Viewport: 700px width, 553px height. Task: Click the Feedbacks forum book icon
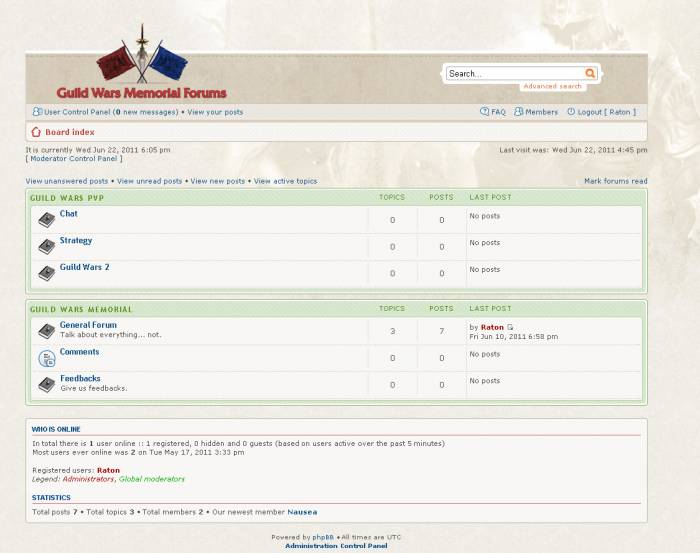tap(46, 385)
